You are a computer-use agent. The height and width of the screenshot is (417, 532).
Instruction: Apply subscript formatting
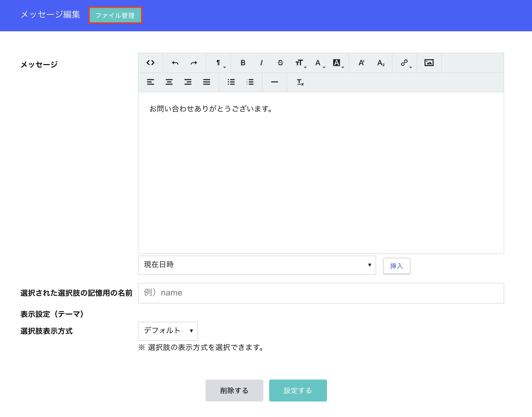click(x=381, y=63)
